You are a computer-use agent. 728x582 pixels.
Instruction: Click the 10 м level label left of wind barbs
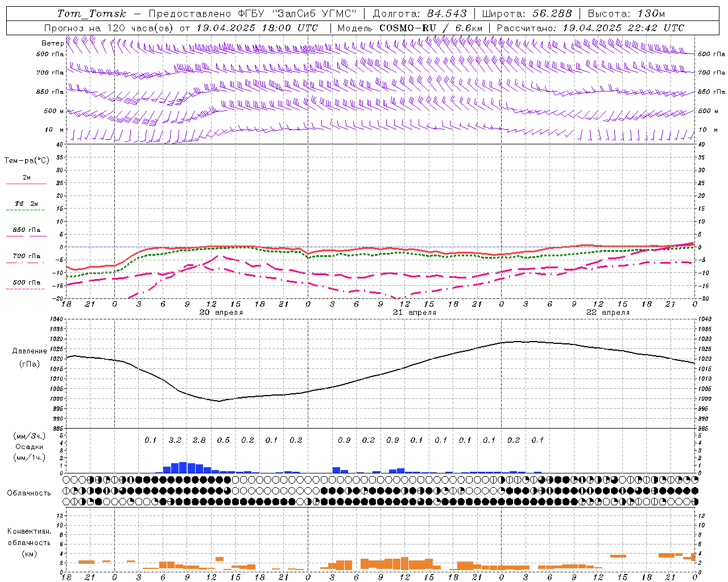55,130
